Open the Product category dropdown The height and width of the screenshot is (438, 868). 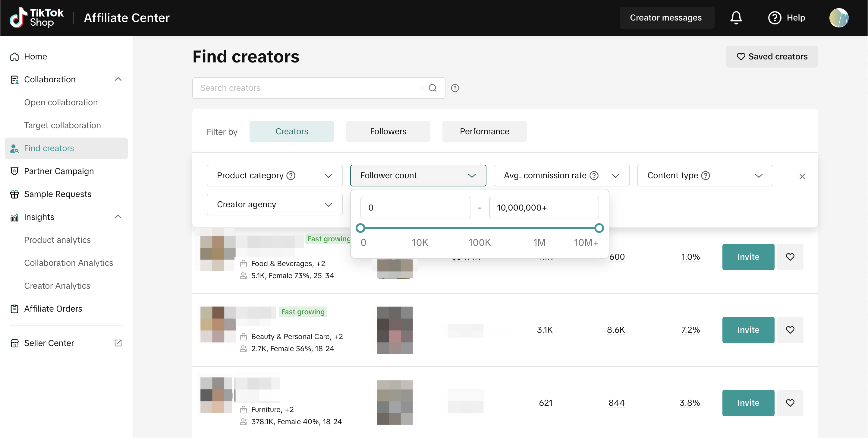click(274, 175)
